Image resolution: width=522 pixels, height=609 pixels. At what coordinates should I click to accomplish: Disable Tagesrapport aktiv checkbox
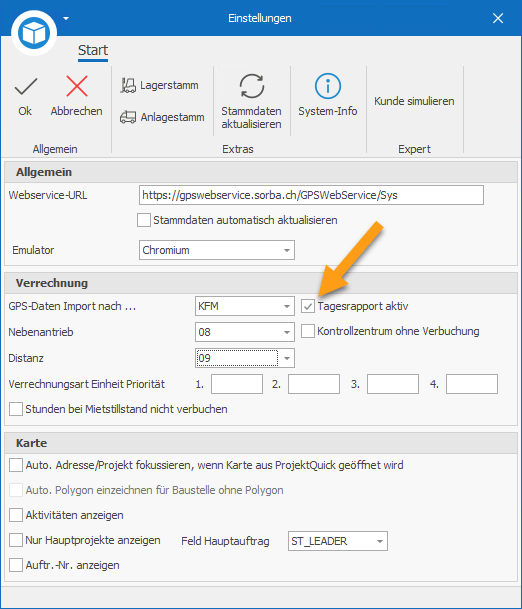click(308, 306)
